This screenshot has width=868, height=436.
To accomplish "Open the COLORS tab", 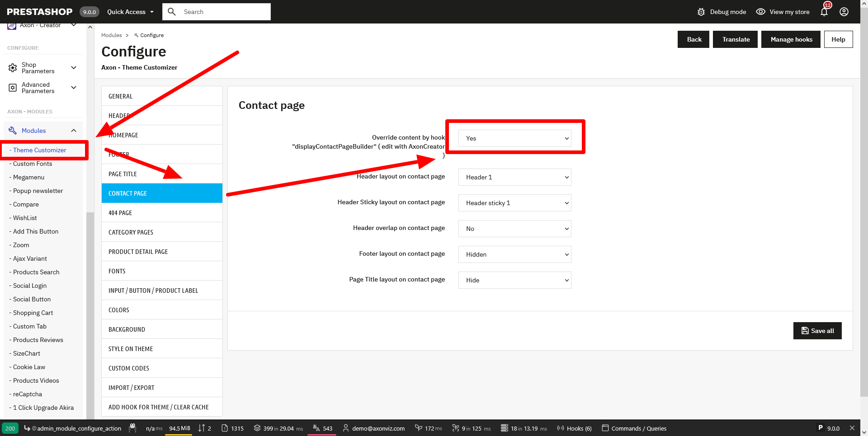I will 162,310.
